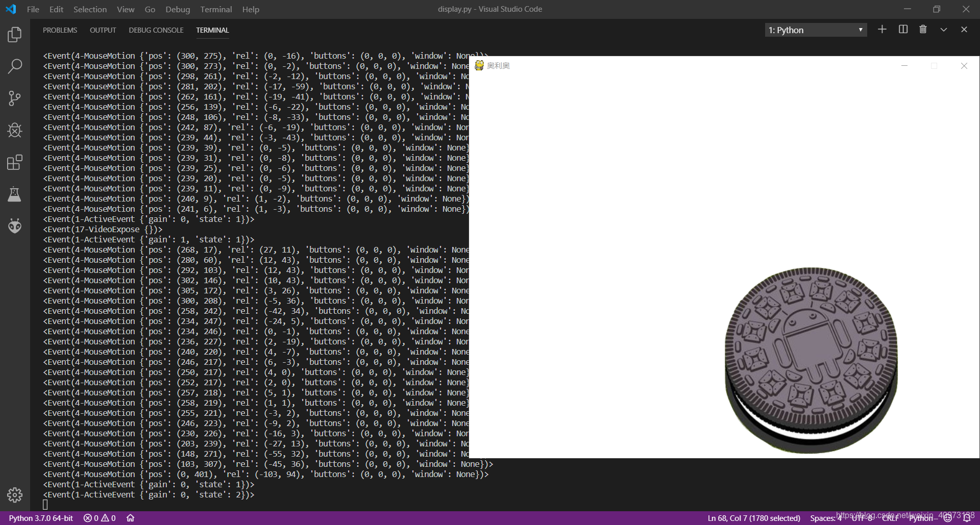Open the Explorer view in the activity bar
This screenshot has width=980, height=525.
click(x=15, y=35)
